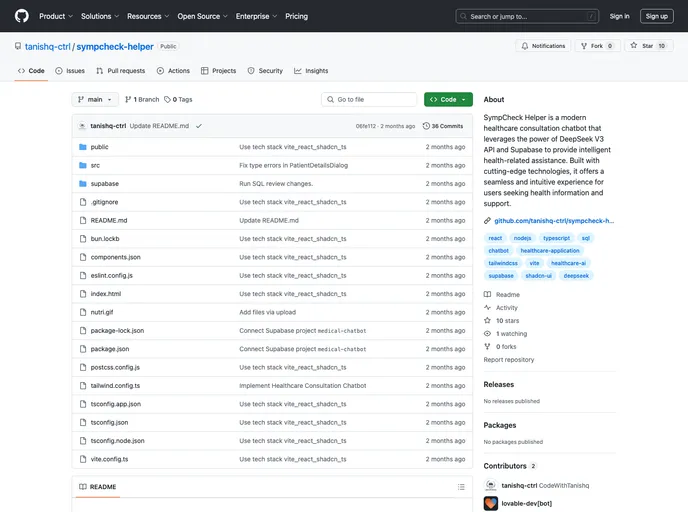
Task: View the 0 Tags link
Action: pyautogui.click(x=178, y=100)
